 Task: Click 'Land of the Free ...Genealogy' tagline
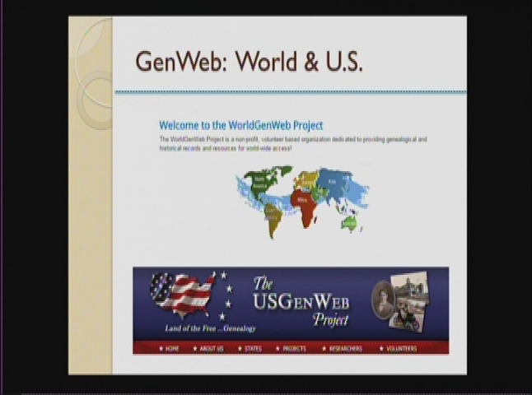tap(210, 328)
